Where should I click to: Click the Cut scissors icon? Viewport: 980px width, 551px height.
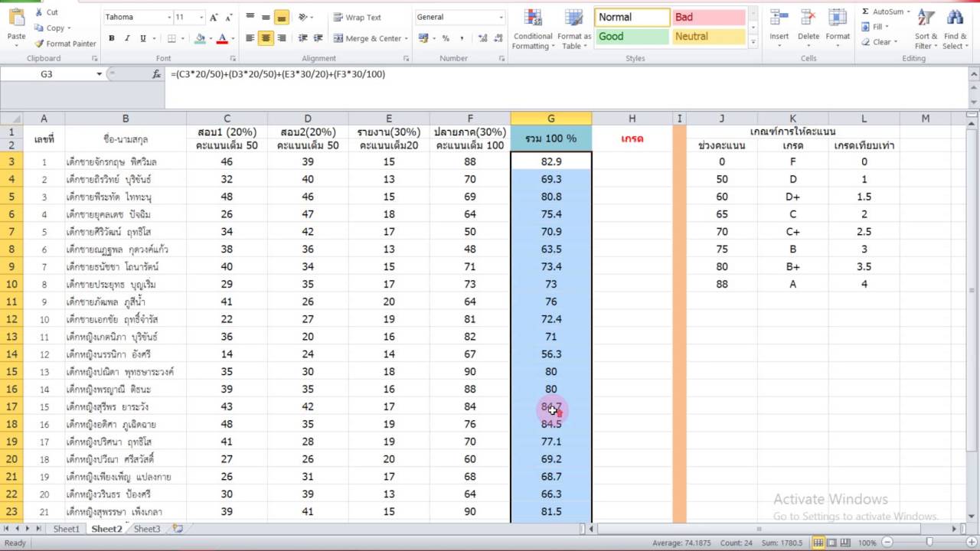[x=38, y=12]
